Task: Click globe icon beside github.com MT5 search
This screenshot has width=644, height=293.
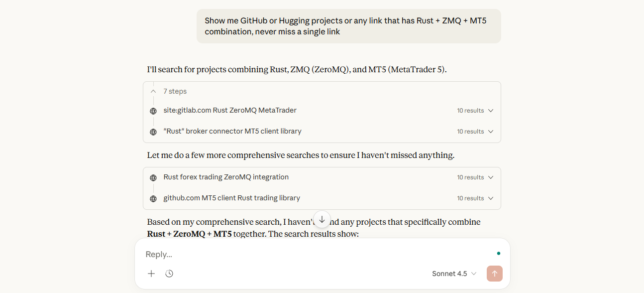Action: click(x=153, y=198)
